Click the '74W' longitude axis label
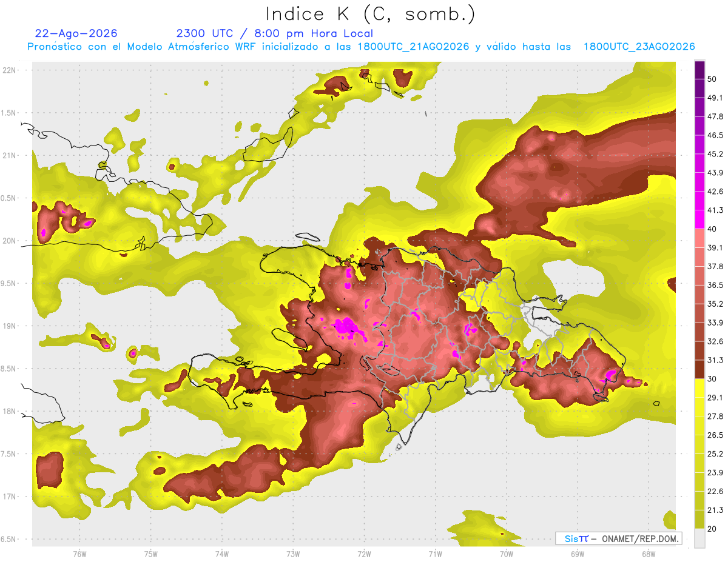 tap(221, 554)
